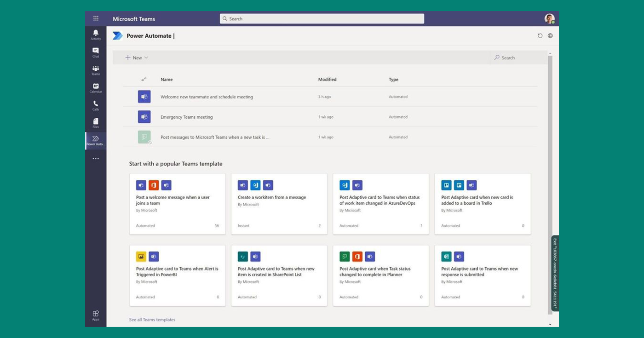The width and height of the screenshot is (644, 338).
Task: Click the refresh icon near top right
Action: pos(540,36)
